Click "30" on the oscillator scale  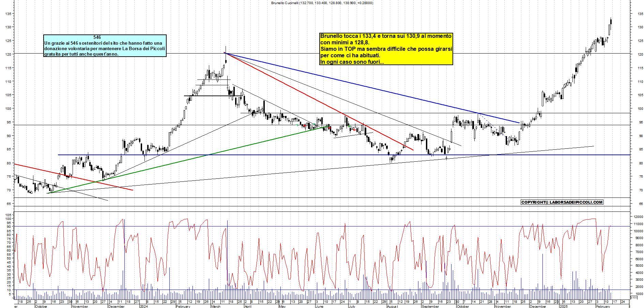tap(9, 274)
